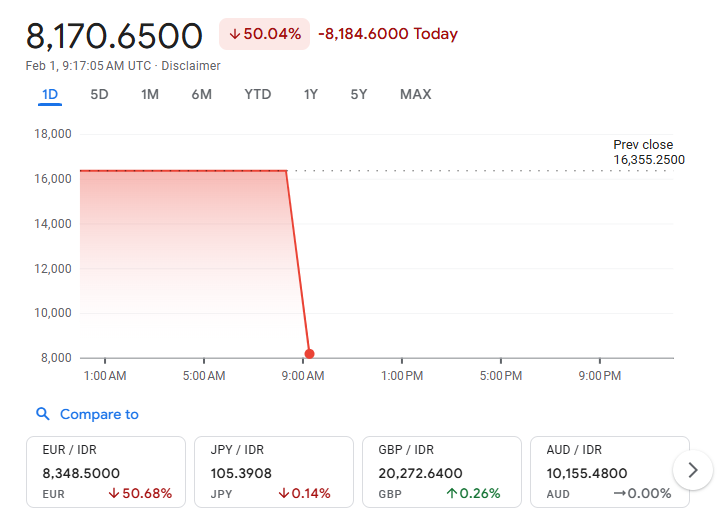Select the 6M range tab
725x509 pixels.
click(201, 94)
